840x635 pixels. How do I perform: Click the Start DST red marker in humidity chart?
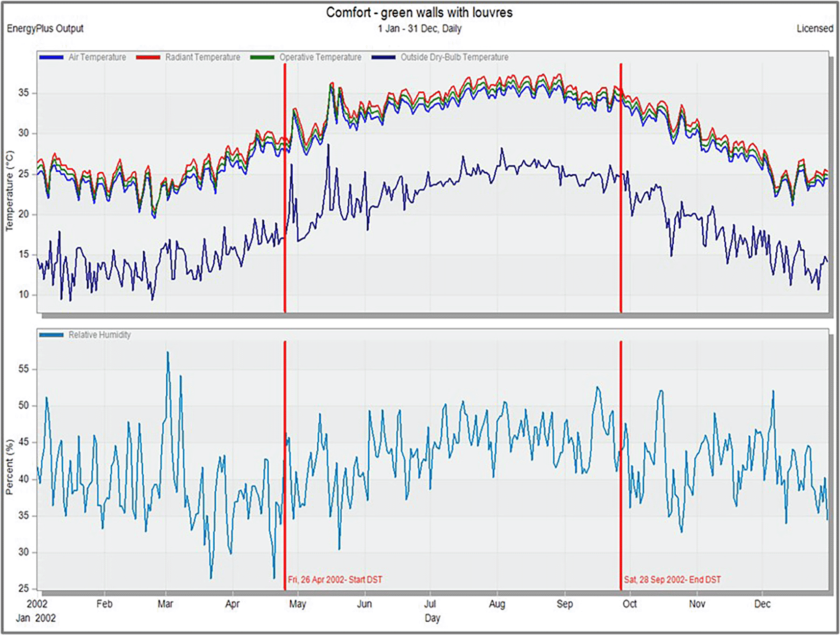[285, 466]
